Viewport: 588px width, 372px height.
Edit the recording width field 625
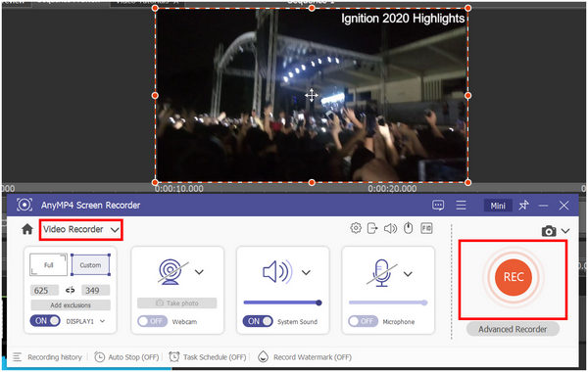point(44,291)
